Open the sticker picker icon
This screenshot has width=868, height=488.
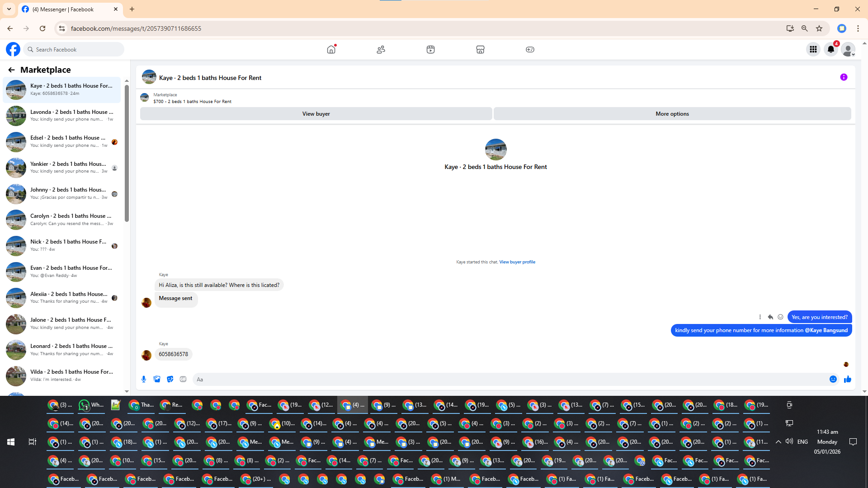click(170, 379)
